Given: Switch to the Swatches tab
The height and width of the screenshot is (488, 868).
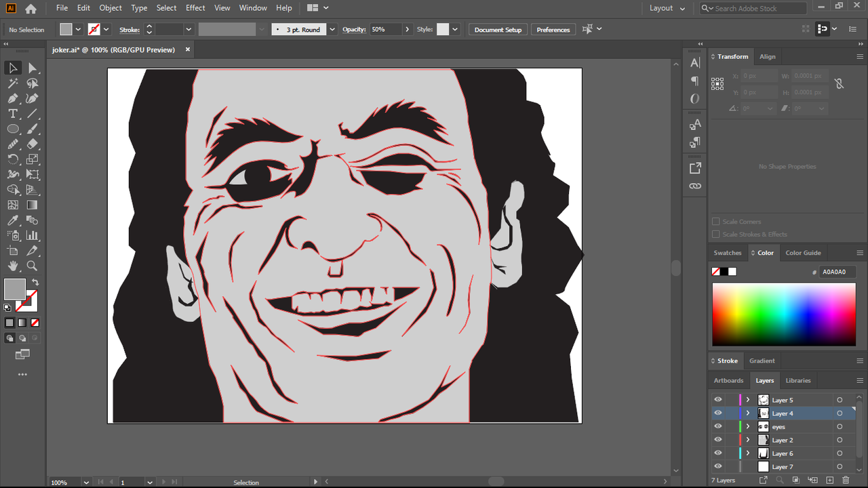Looking at the screenshot, I should 728,253.
